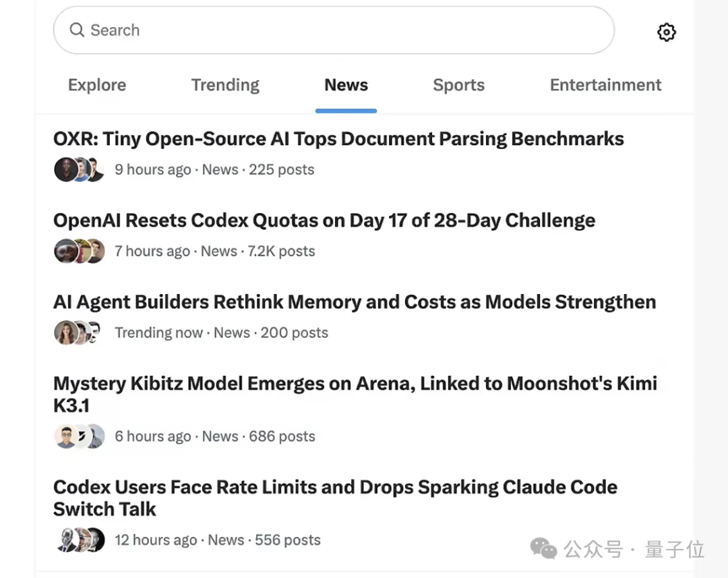Focus the Search input field

(x=334, y=30)
